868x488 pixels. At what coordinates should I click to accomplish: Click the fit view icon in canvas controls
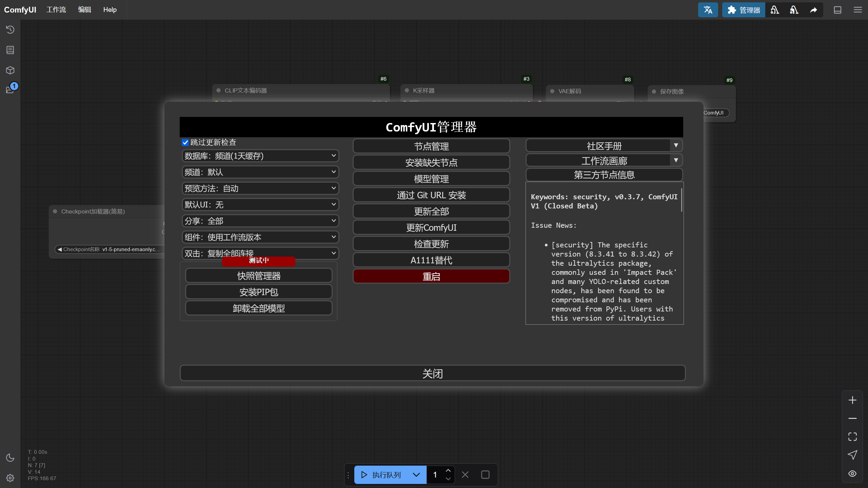852,436
